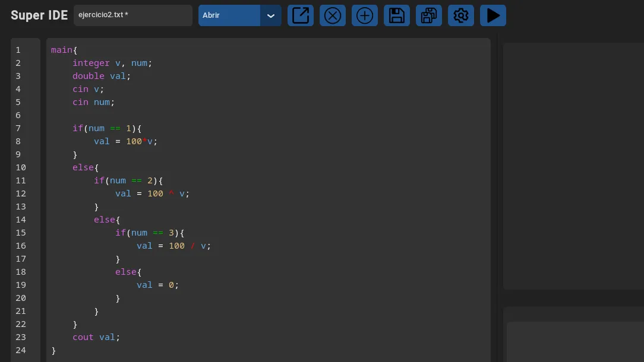This screenshot has width=644, height=362.
Task: Click line number 12 in the gutter
Action: (21, 193)
